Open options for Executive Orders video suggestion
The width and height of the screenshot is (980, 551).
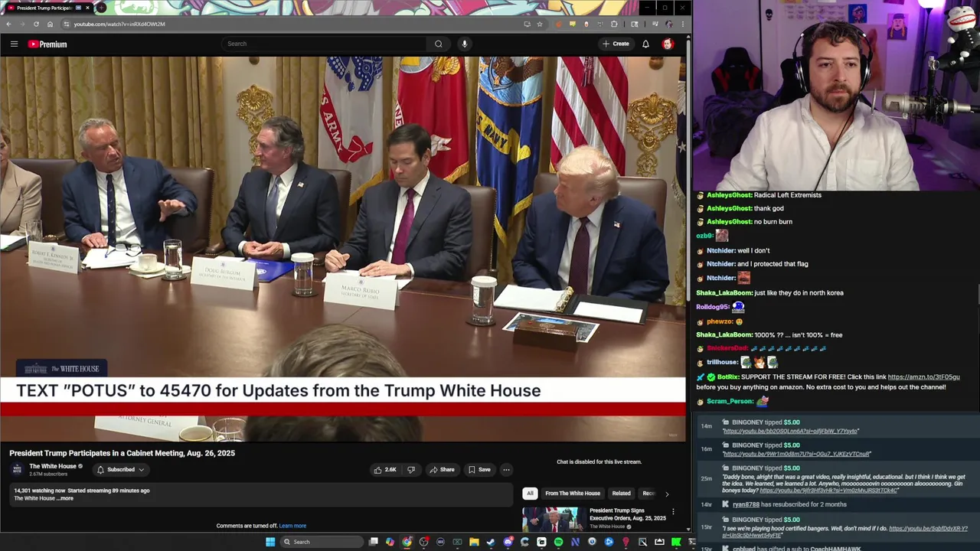click(x=673, y=512)
